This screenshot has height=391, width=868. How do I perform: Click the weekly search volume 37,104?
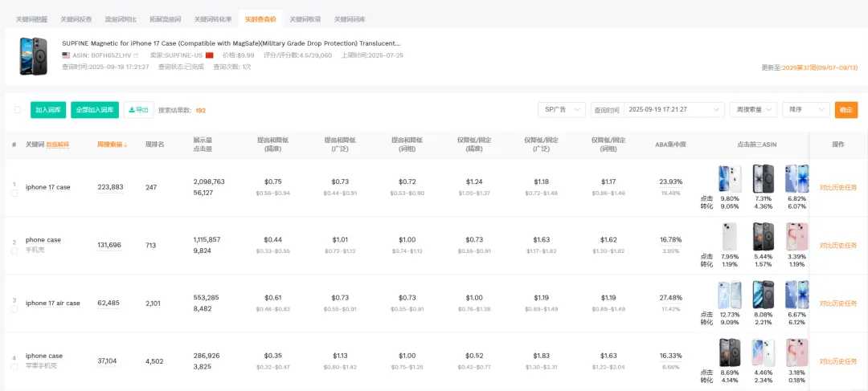108,361
